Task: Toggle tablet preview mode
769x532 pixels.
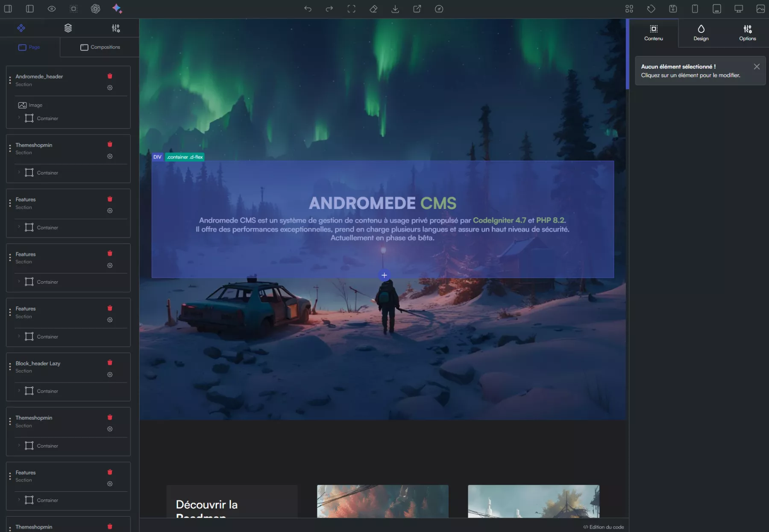Action: pyautogui.click(x=717, y=9)
